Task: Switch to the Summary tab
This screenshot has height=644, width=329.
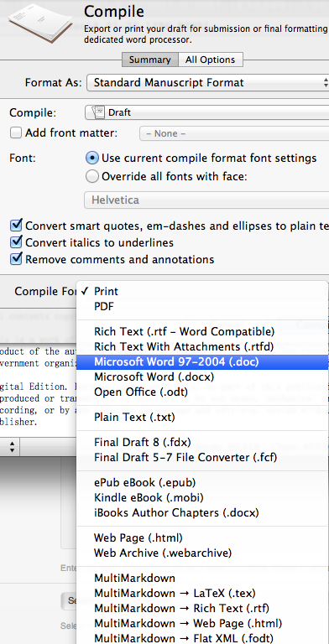Action: (150, 60)
